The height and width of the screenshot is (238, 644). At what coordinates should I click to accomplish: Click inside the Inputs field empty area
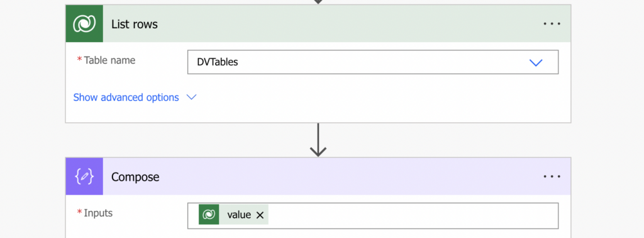[413, 215]
